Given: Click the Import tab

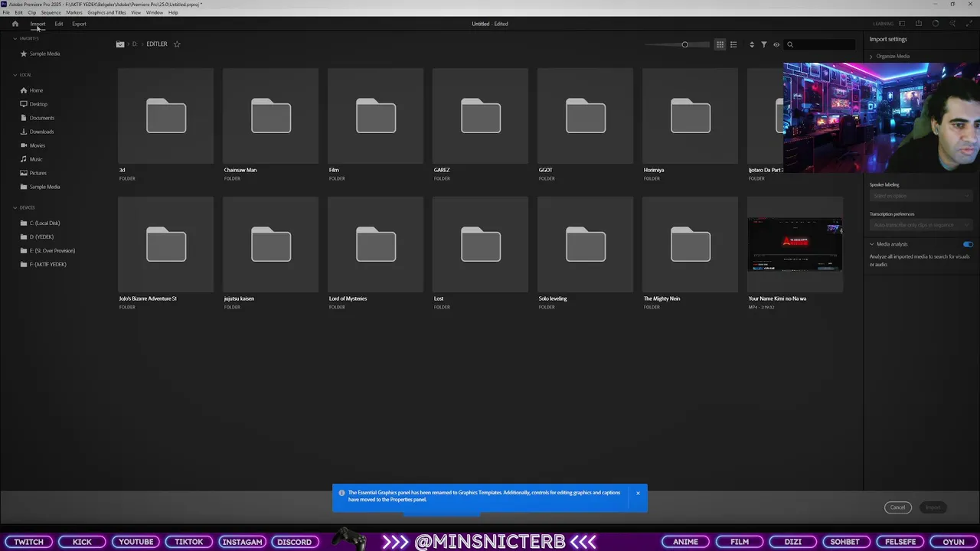Looking at the screenshot, I should click(x=38, y=24).
